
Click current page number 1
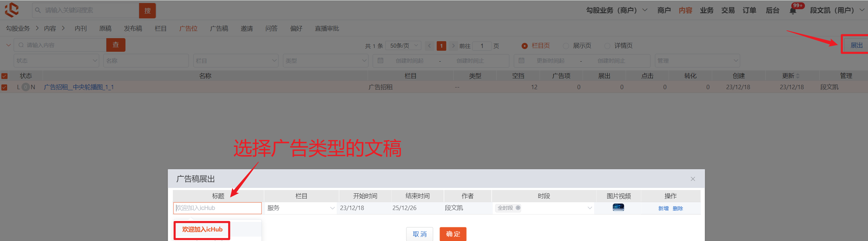coord(442,46)
